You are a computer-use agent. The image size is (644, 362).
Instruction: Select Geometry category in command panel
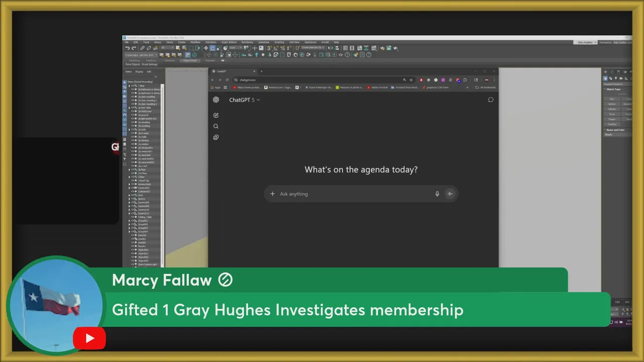click(x=605, y=78)
